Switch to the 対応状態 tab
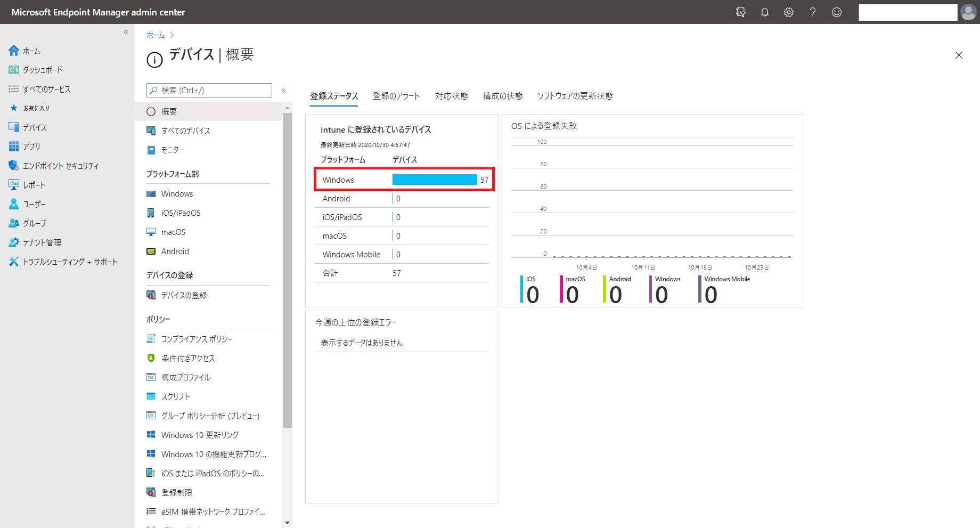The image size is (980, 528). click(x=452, y=96)
